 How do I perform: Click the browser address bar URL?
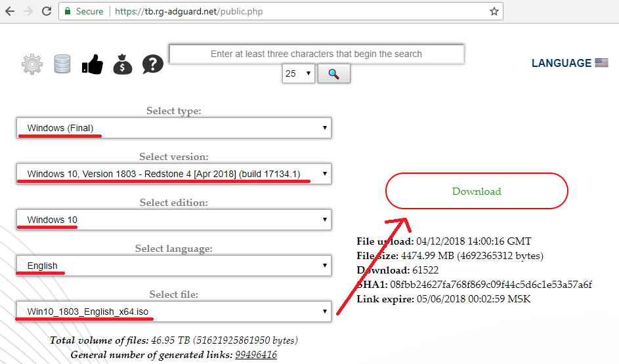(x=188, y=11)
